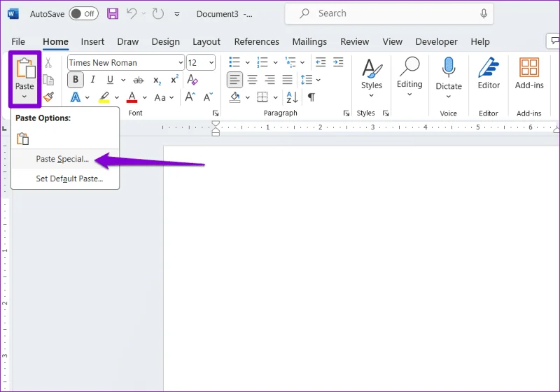The image size is (560, 392).
Task: Open the Mailings tab
Action: (x=309, y=42)
